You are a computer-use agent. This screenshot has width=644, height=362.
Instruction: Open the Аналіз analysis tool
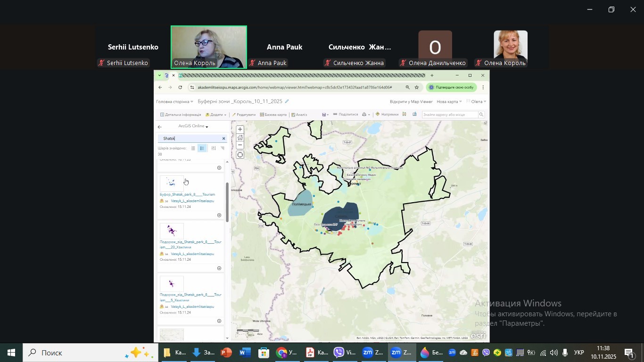[x=299, y=115]
